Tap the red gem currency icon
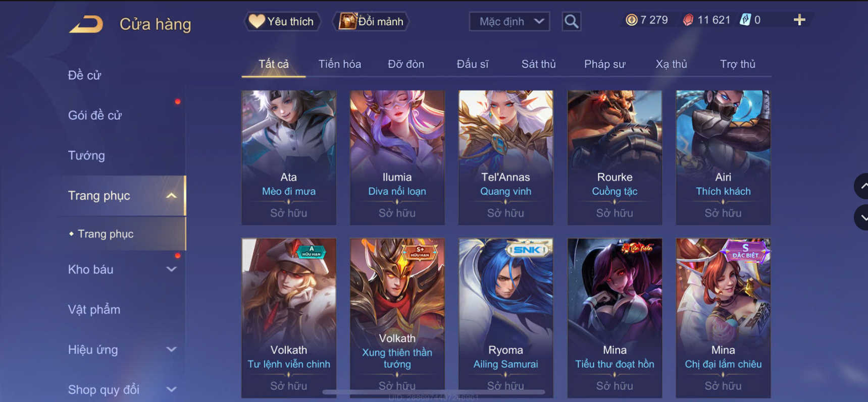The width and height of the screenshot is (868, 402). (x=688, y=20)
